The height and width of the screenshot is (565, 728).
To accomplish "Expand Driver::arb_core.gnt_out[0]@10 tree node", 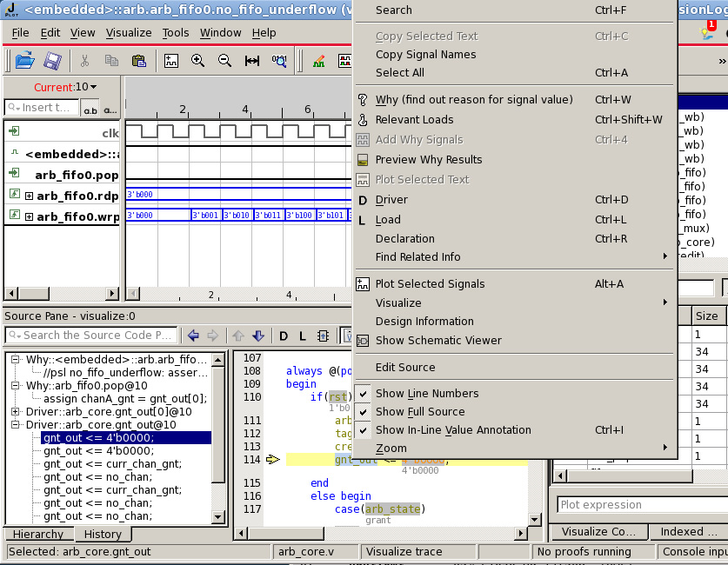I will [16, 411].
